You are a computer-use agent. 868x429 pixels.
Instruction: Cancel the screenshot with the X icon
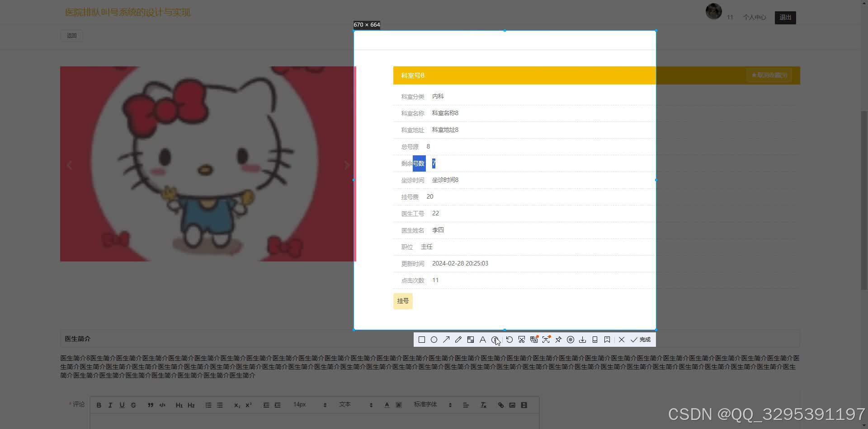tap(622, 340)
